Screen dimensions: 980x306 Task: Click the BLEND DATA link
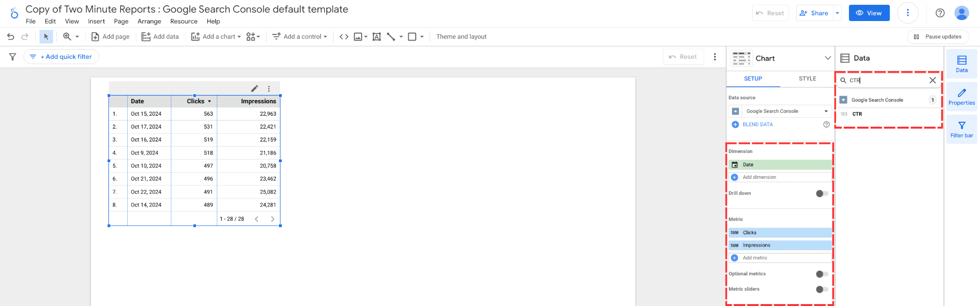click(x=757, y=124)
